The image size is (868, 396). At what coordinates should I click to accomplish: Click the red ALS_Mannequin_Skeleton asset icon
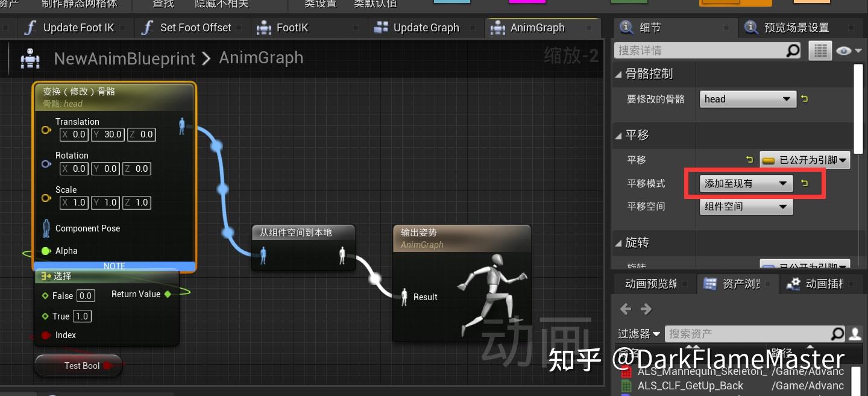(x=626, y=371)
